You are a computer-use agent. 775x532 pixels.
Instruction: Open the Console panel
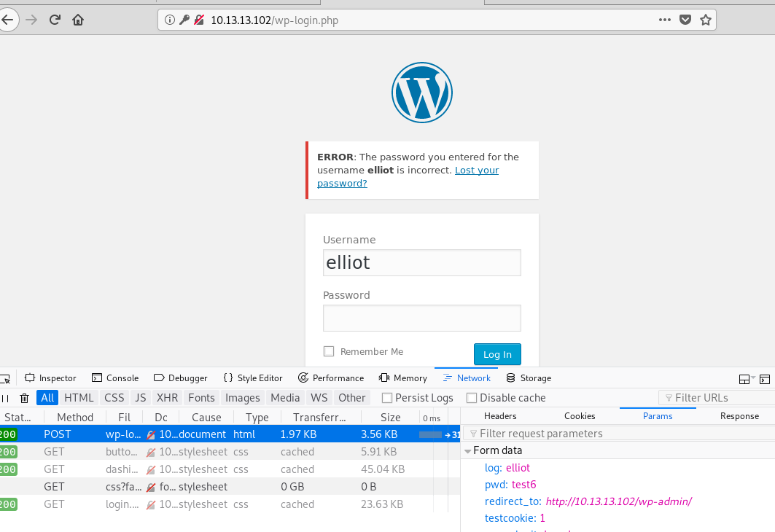click(x=115, y=378)
